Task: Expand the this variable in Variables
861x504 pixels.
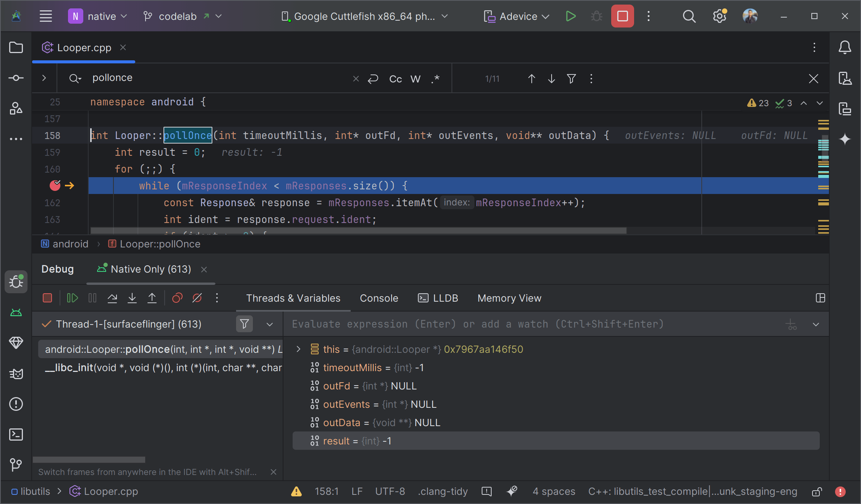Action: click(298, 349)
